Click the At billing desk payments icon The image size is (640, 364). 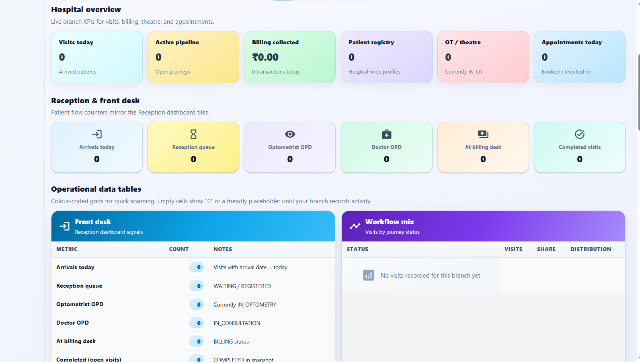[x=483, y=134]
